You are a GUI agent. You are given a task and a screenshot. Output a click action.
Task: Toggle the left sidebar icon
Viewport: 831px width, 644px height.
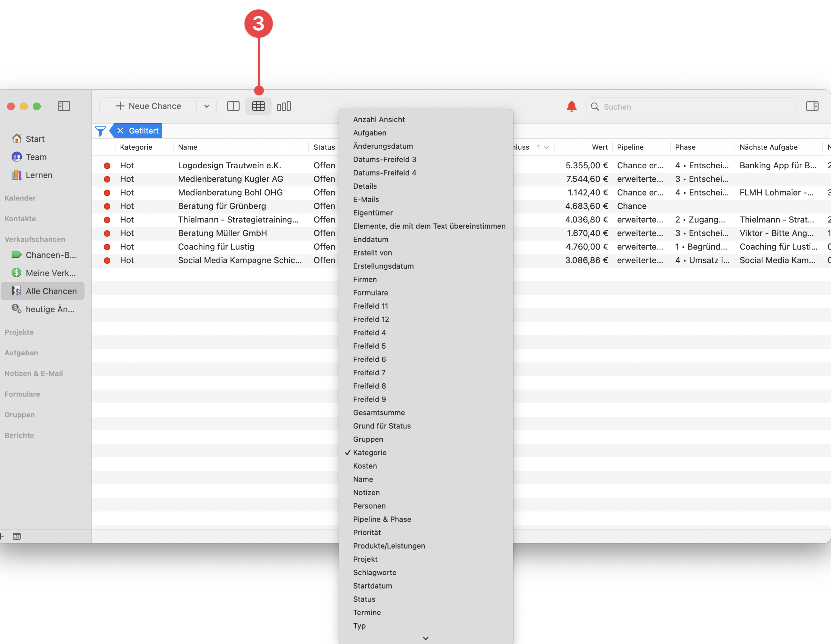(64, 106)
